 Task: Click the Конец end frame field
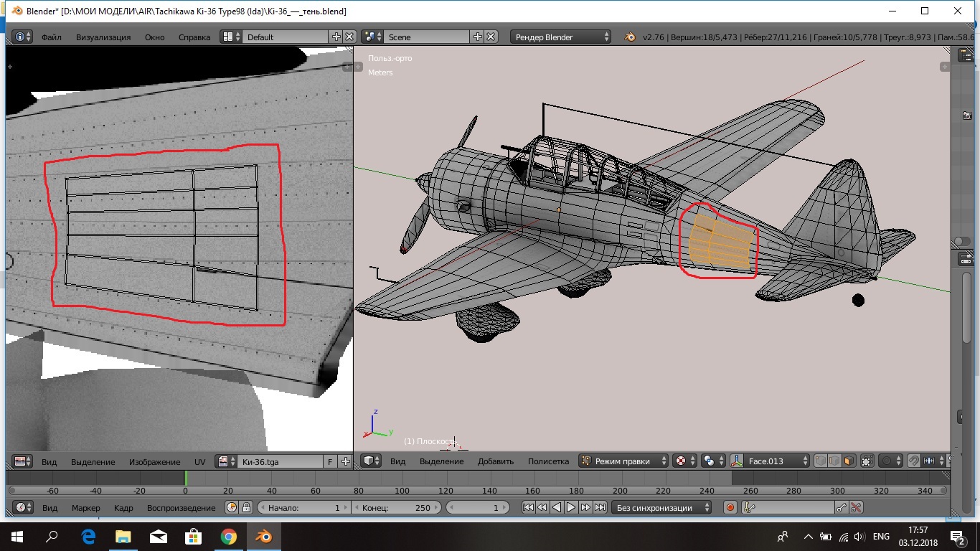click(397, 508)
